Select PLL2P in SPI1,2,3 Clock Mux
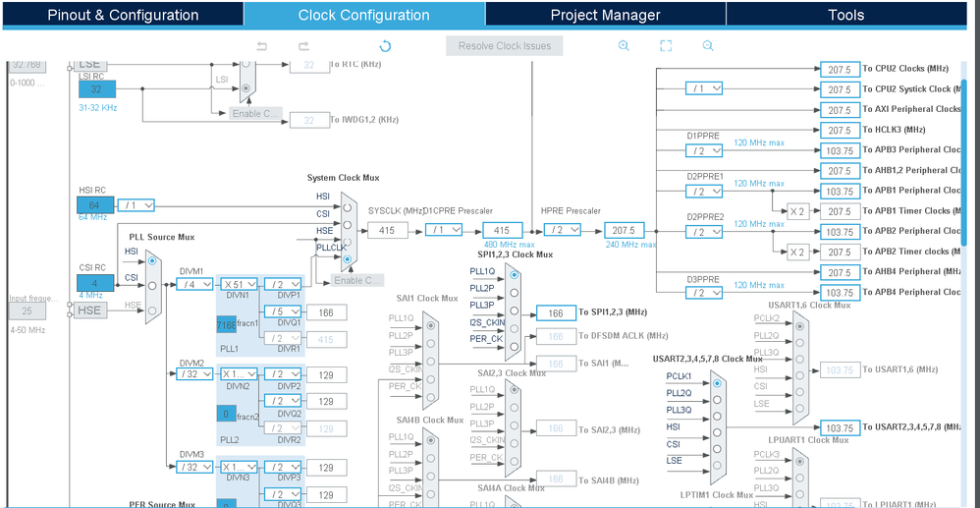Screen dimensions: 980x508 coord(514,292)
